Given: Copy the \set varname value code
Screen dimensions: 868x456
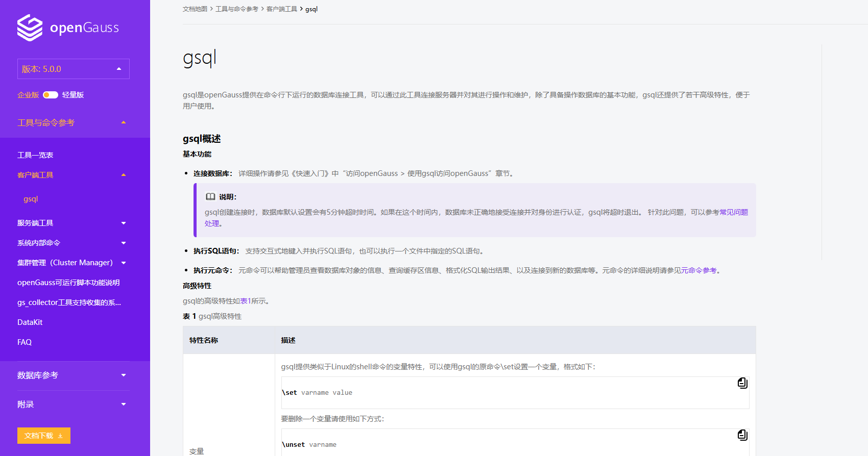Looking at the screenshot, I should click(x=742, y=383).
